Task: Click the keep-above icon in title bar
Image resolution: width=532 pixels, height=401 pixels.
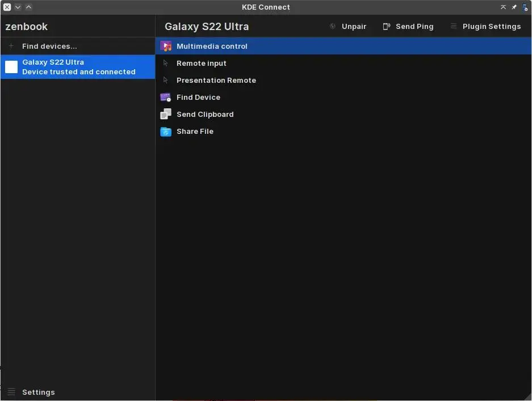Action: coord(503,7)
